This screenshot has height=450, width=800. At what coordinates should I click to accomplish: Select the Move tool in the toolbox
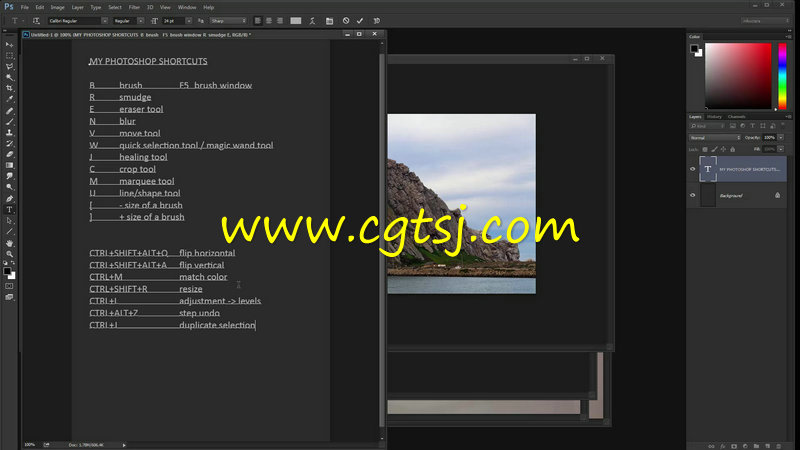[9, 44]
